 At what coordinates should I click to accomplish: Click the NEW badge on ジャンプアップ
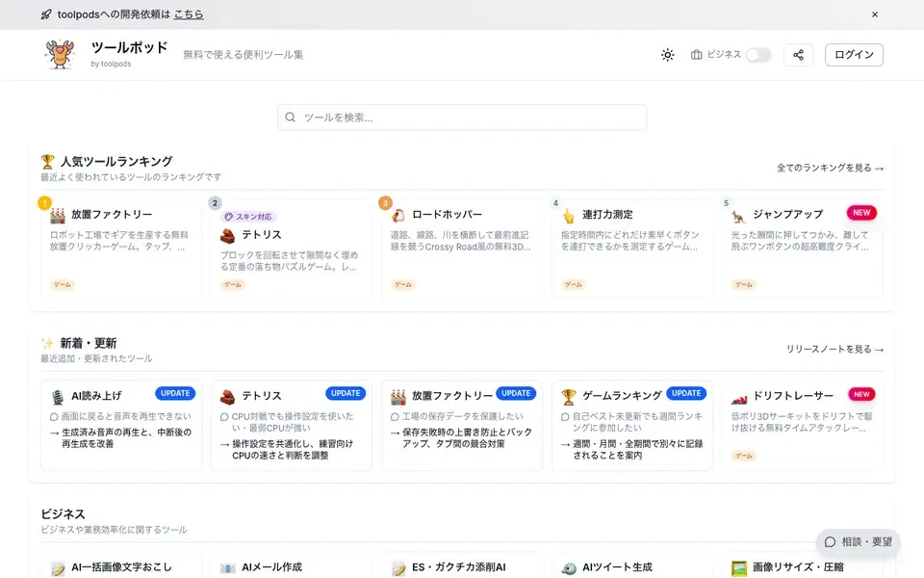[x=861, y=213]
